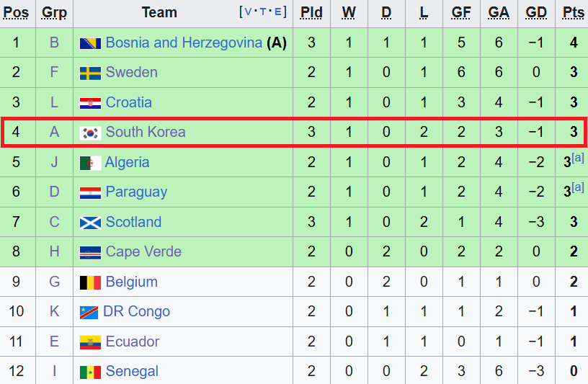Screen dimensions: 588x384
Task: Open footnote [a] next to Algeria points
Action: (x=578, y=158)
